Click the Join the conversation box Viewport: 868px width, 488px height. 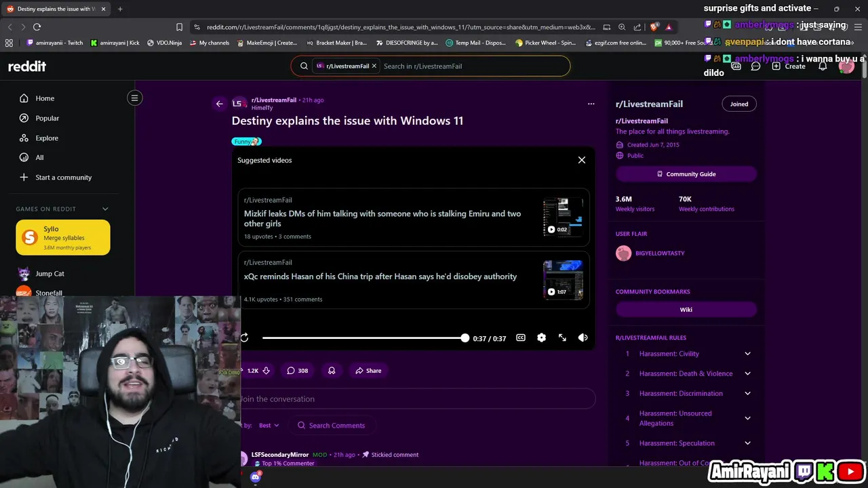(418, 399)
